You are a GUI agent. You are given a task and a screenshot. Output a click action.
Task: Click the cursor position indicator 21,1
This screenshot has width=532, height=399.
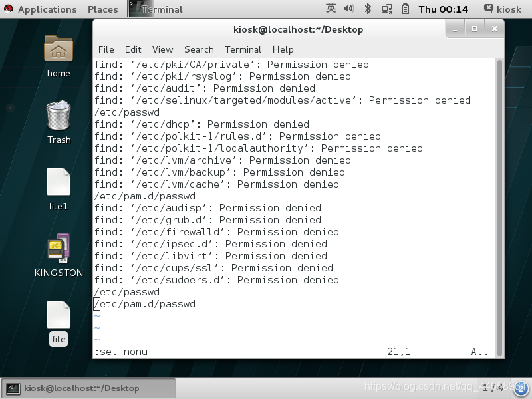[x=398, y=352]
